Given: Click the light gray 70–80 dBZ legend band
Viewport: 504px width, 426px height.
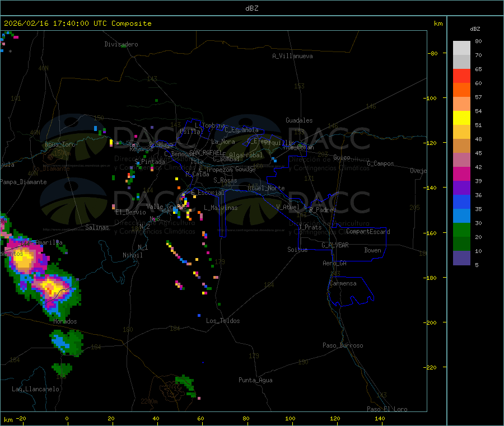Looking at the screenshot, I should click(x=461, y=48).
